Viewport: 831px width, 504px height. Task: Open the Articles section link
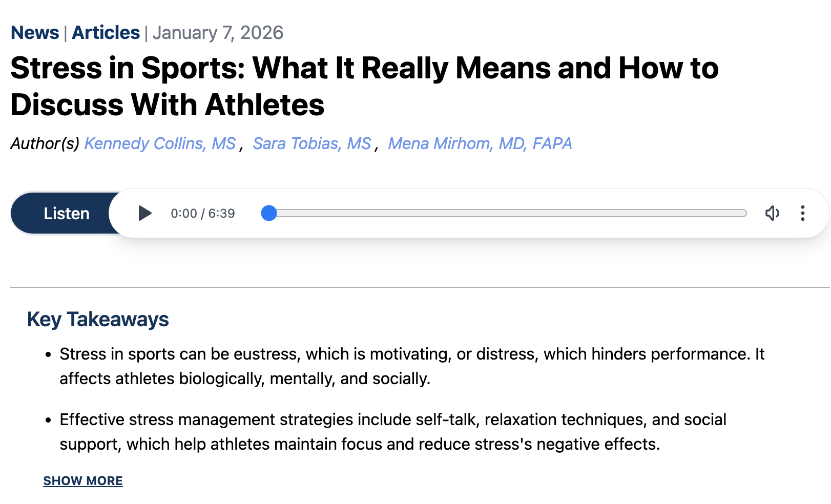point(106,33)
